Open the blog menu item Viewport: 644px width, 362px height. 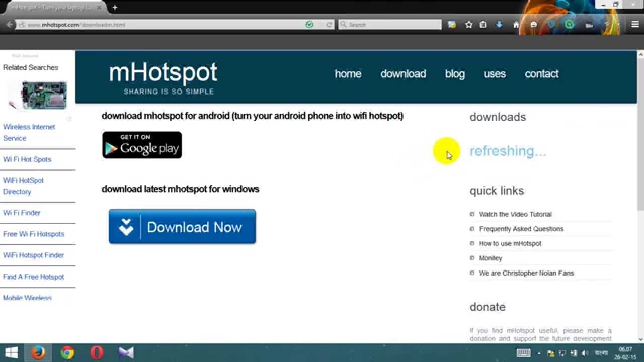[x=454, y=74]
